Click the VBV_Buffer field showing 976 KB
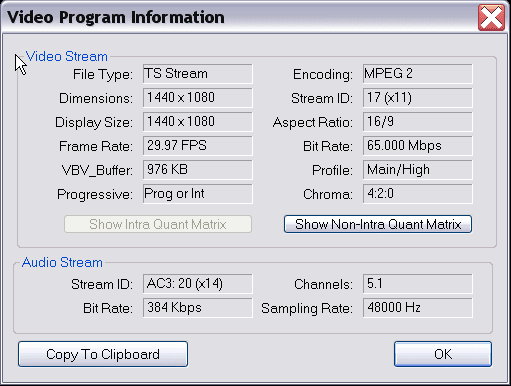 [198, 170]
